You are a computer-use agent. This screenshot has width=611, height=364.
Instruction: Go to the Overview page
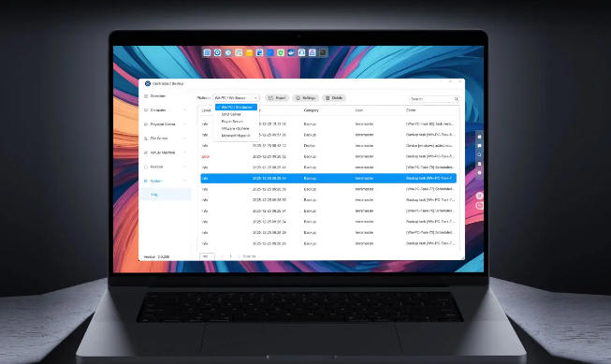[158, 95]
